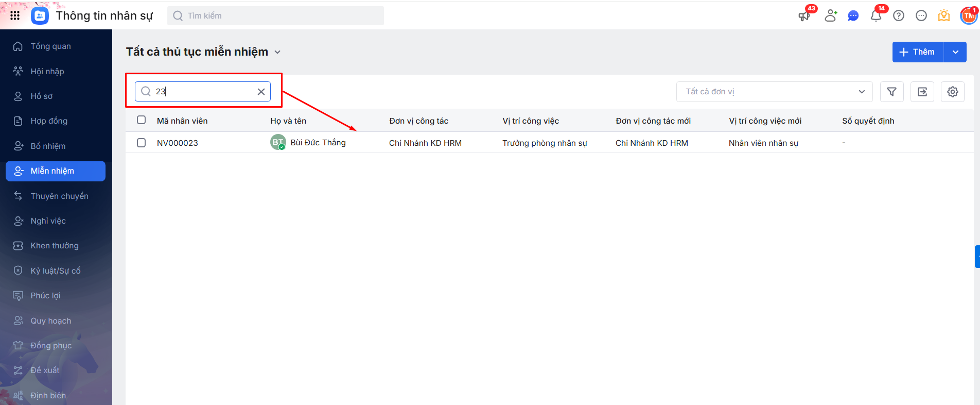
Task: Open Bổ nhiệm sidebar item
Action: tap(56, 146)
